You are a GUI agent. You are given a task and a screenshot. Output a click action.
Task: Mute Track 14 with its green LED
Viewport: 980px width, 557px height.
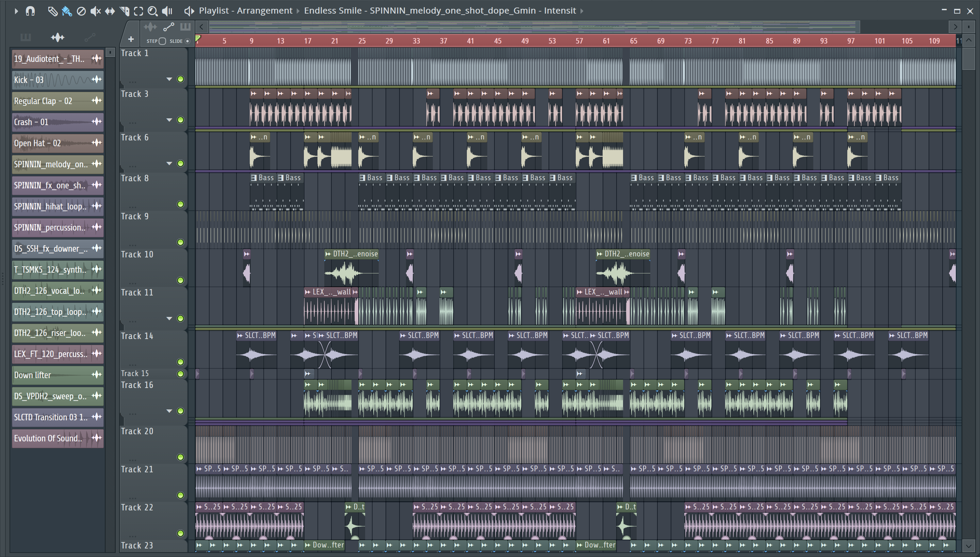click(181, 362)
